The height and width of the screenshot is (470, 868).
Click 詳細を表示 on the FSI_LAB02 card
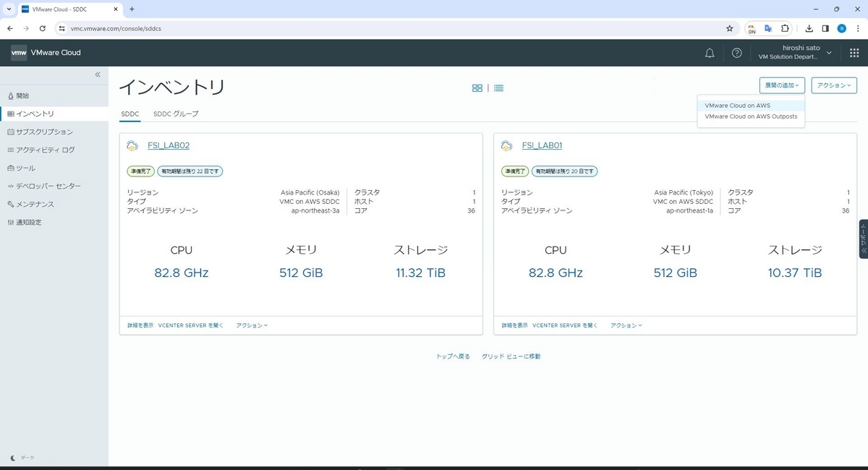tap(140, 325)
